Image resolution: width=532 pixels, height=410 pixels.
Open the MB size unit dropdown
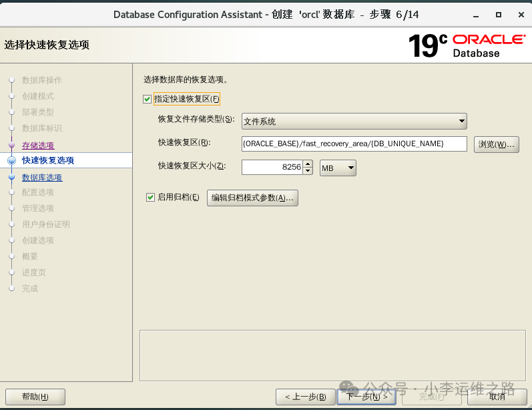pos(338,168)
